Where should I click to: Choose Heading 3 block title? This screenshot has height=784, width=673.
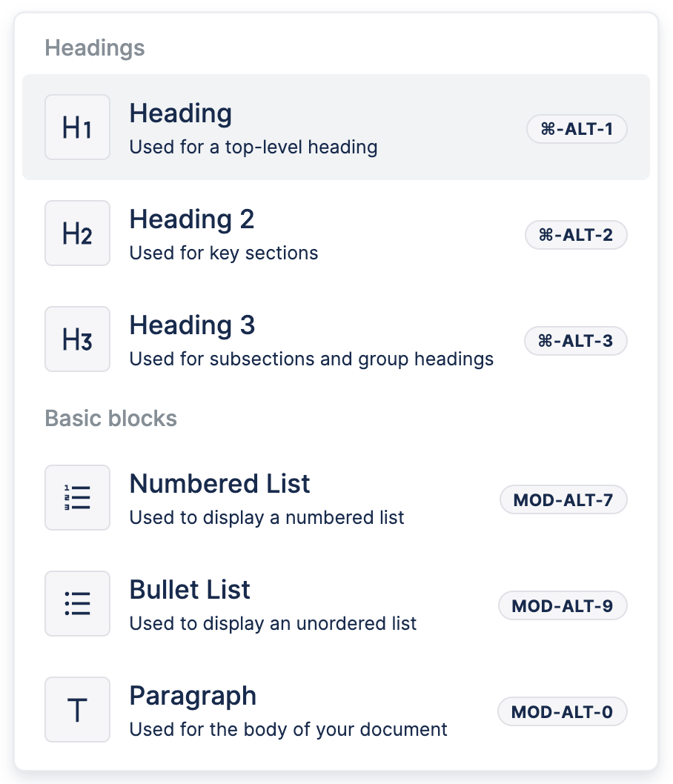click(192, 325)
